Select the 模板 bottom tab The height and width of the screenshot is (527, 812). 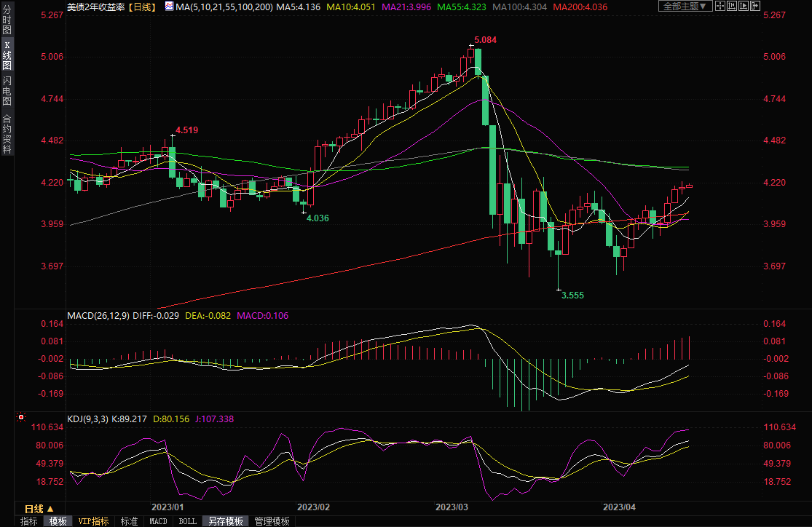tap(58, 521)
